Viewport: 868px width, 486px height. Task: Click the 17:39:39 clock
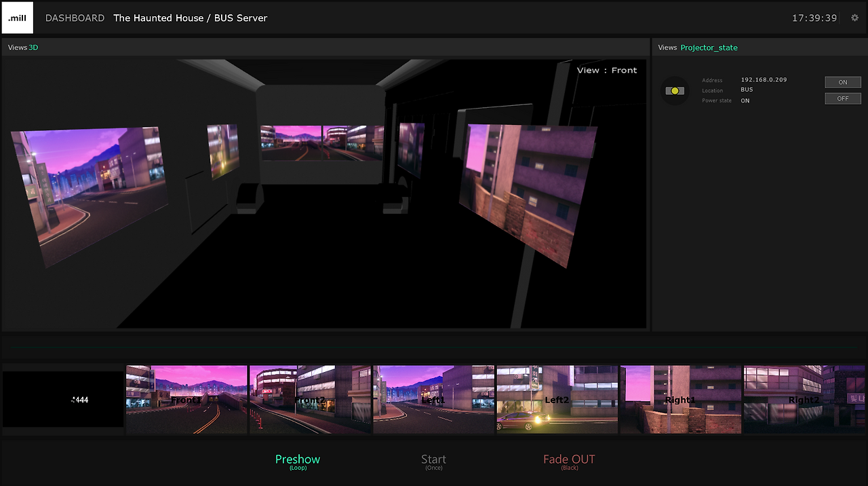tap(814, 18)
